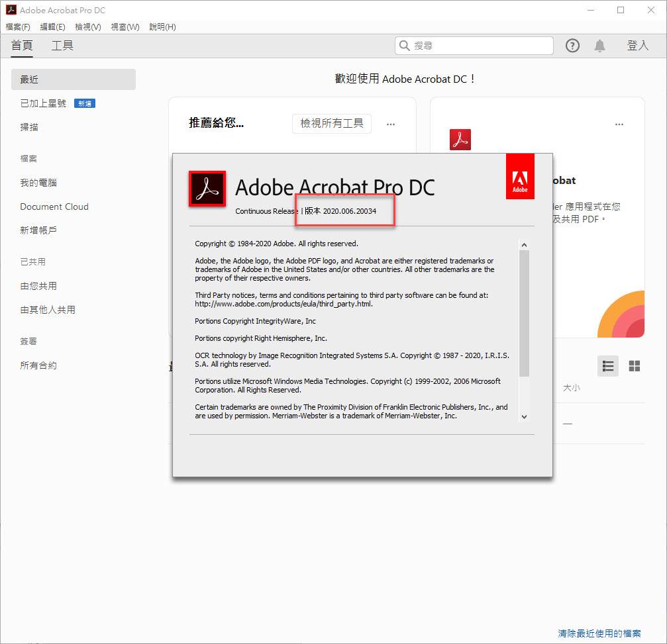Click the Acrobat icon in About dialog
667x644 pixels.
pos(207,189)
